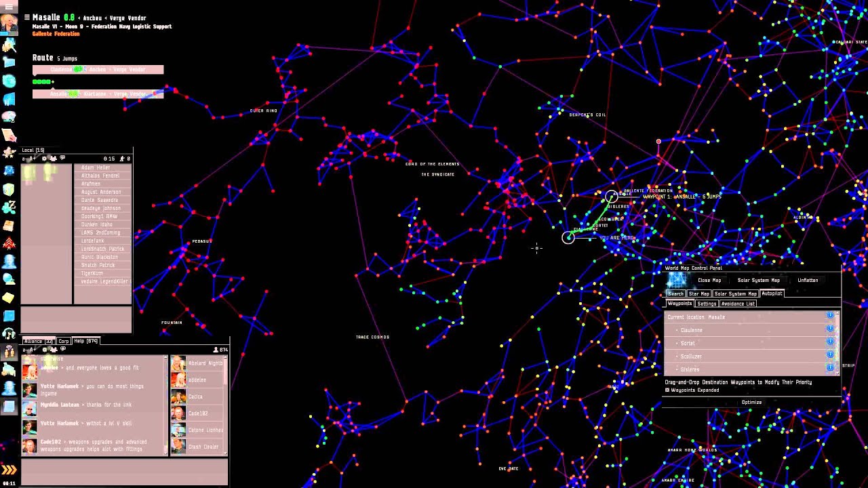
Task: Click the Unflatten button
Action: click(808, 280)
